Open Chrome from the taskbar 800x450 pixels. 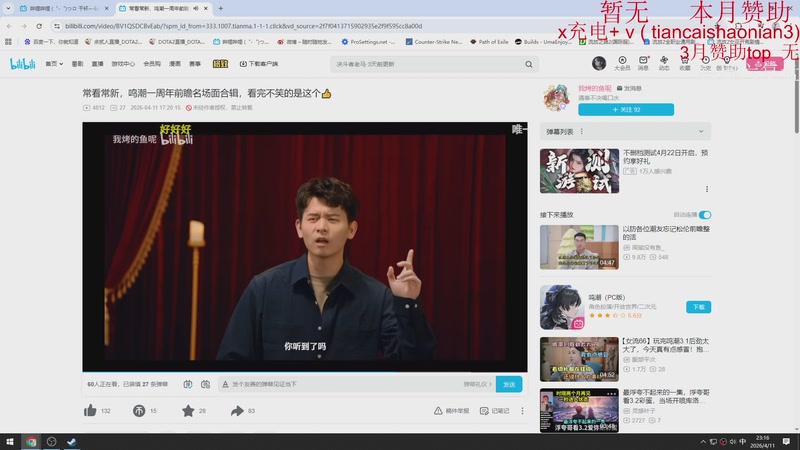31,442
